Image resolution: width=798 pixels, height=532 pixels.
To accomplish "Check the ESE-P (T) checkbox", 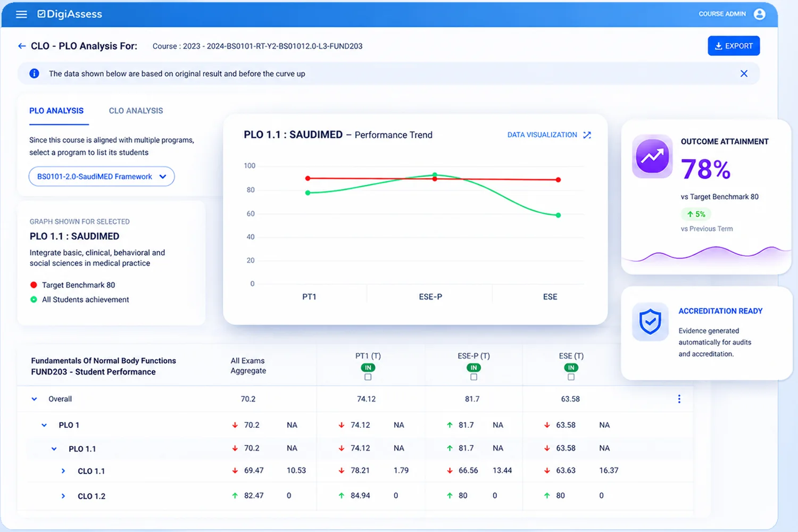I will pyautogui.click(x=473, y=377).
